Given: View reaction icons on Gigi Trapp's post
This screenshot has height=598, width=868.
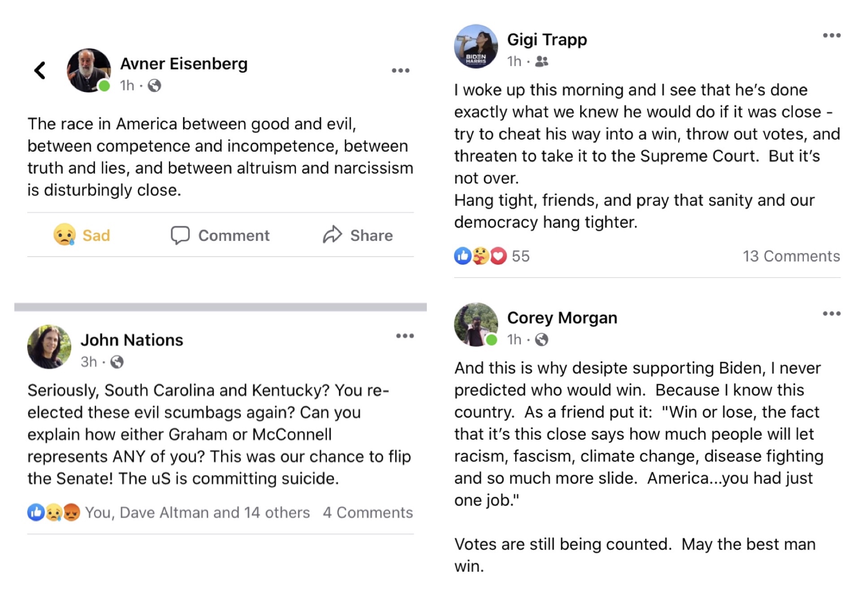Looking at the screenshot, I should (480, 256).
